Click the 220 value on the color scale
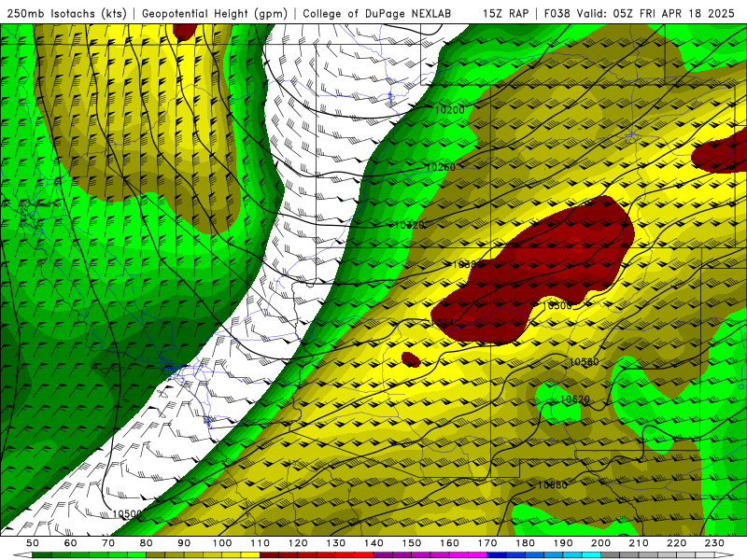This screenshot has height=560, width=747. (677, 543)
